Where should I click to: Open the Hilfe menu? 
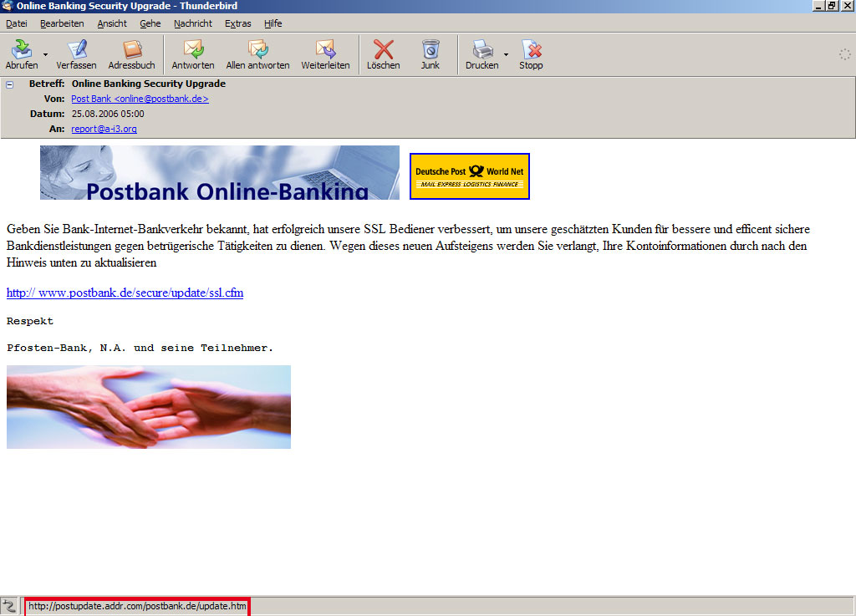point(273,23)
